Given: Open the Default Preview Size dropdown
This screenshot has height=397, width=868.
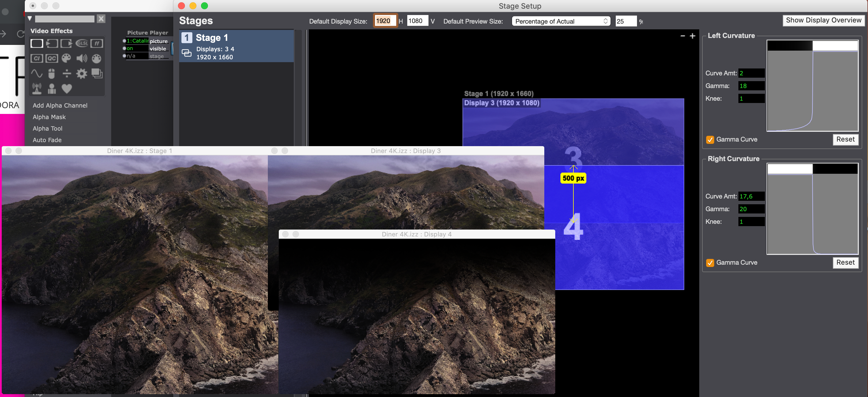Looking at the screenshot, I should 561,21.
